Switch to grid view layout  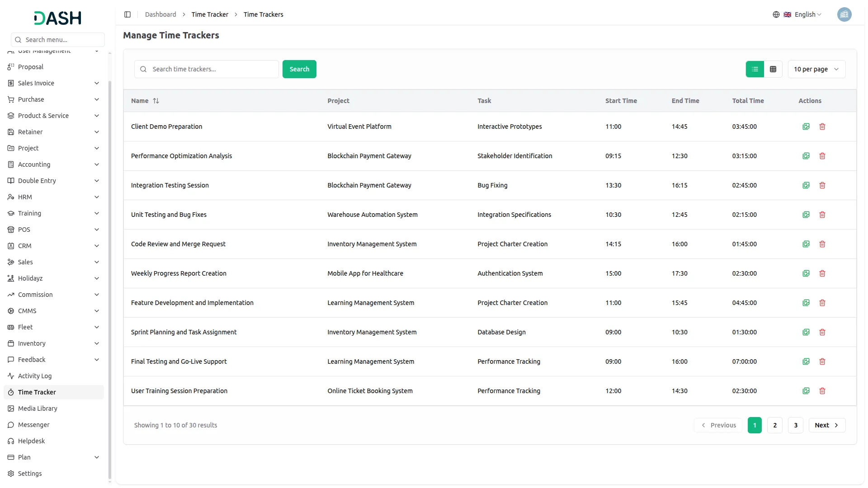click(773, 69)
